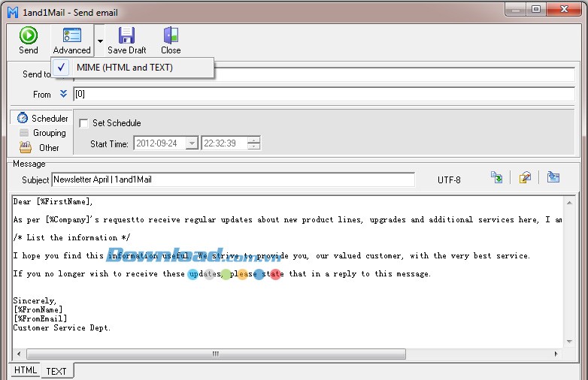Switch to the HTML tab
The width and height of the screenshot is (588, 380).
coord(25,371)
